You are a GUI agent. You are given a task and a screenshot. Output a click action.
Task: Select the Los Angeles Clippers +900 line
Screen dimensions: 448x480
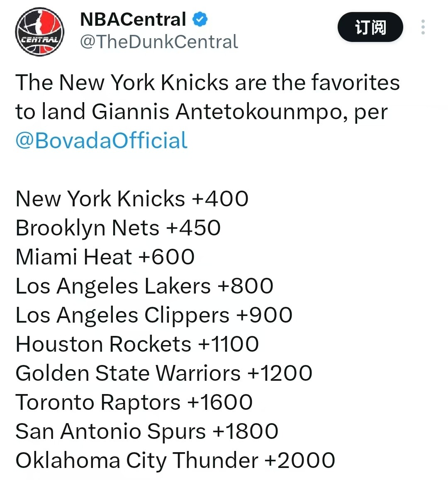coord(154,315)
